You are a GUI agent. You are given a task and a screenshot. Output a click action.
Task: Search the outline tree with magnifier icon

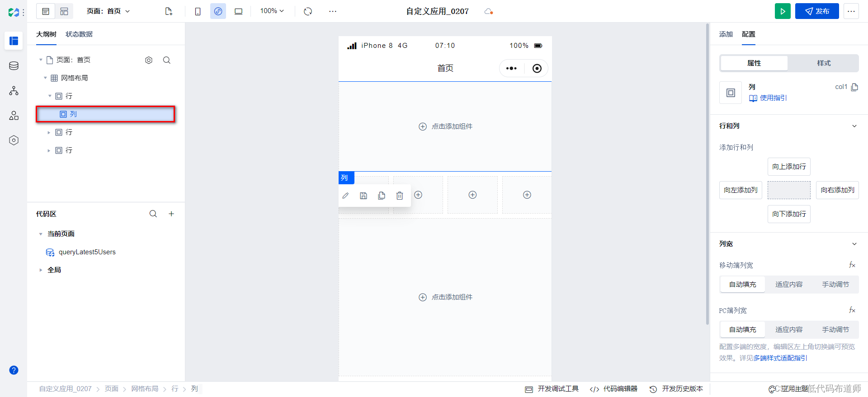pyautogui.click(x=167, y=60)
